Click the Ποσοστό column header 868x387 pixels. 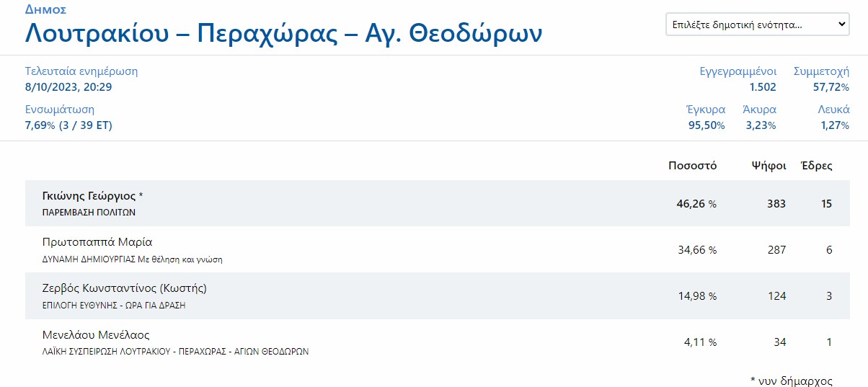point(692,166)
